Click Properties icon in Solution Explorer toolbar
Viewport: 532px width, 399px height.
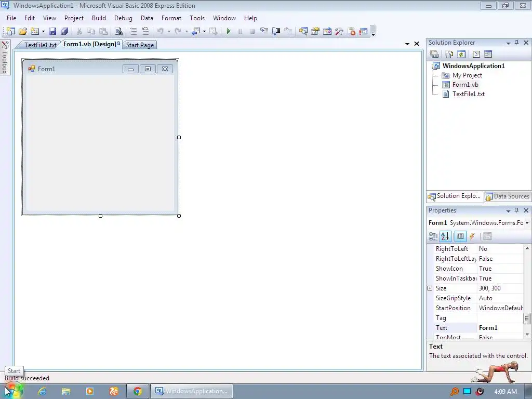click(x=434, y=54)
